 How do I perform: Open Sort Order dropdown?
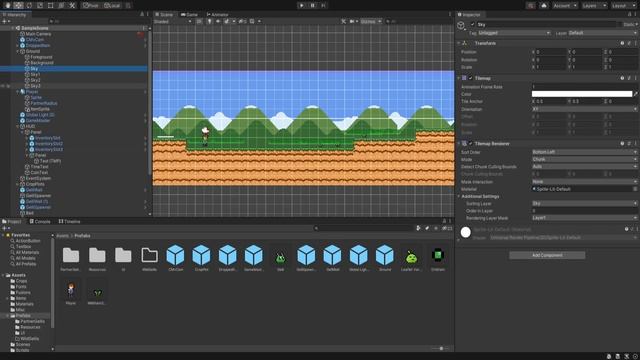coord(584,152)
